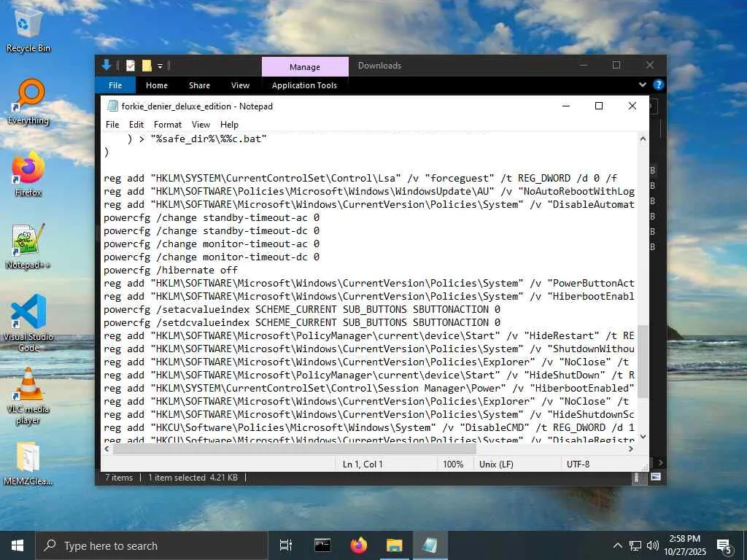
Task: Click the 'DisableCMD' reg add line
Action: coord(368,427)
